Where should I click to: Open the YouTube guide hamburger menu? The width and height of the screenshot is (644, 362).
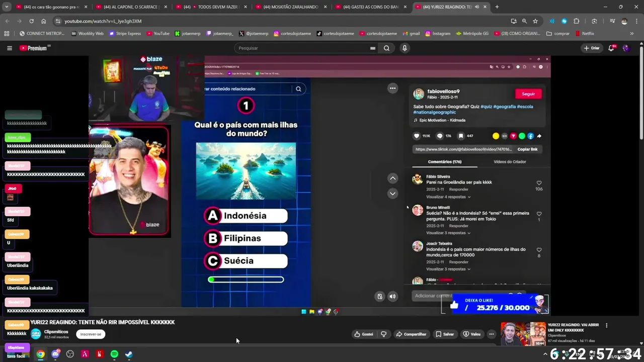pos(9,48)
